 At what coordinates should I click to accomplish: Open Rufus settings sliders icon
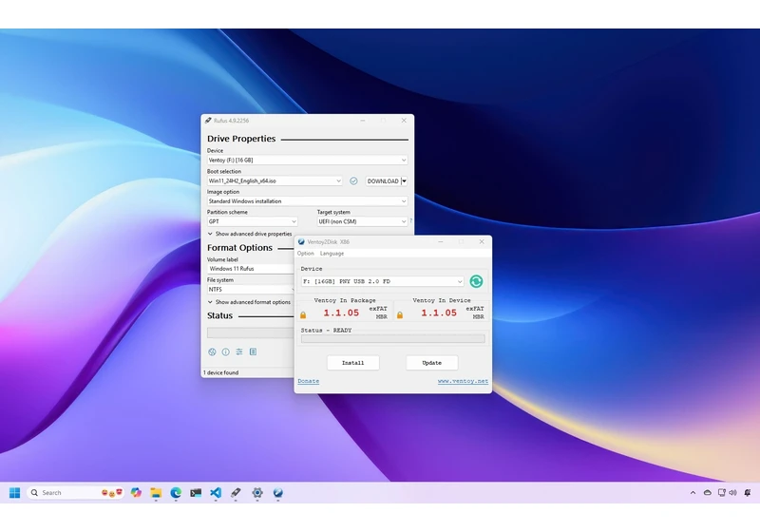pyautogui.click(x=239, y=351)
